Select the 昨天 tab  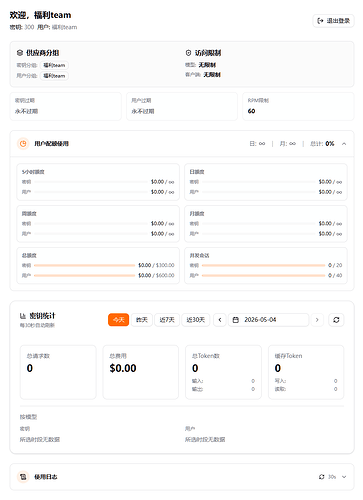(142, 320)
